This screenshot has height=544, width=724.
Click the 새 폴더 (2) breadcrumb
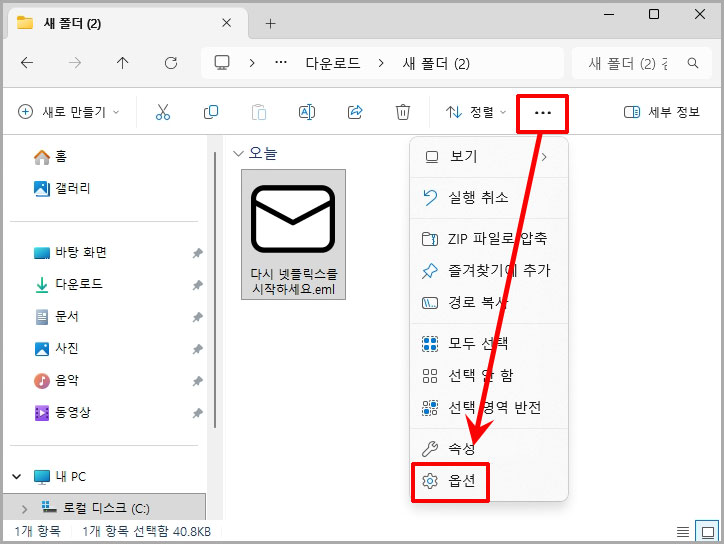[x=436, y=63]
